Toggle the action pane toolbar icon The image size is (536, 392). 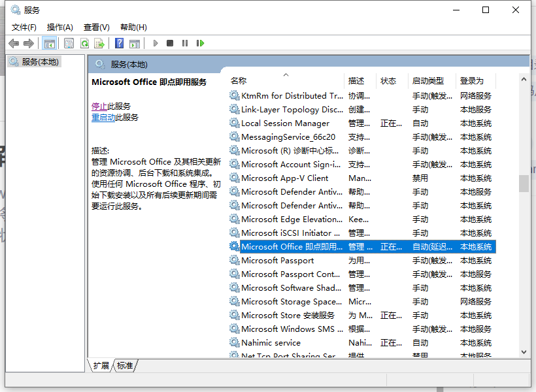135,43
